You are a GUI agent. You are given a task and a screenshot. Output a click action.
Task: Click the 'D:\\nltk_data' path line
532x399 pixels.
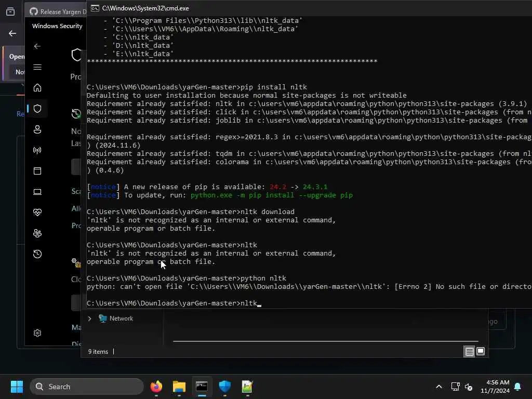point(142,46)
